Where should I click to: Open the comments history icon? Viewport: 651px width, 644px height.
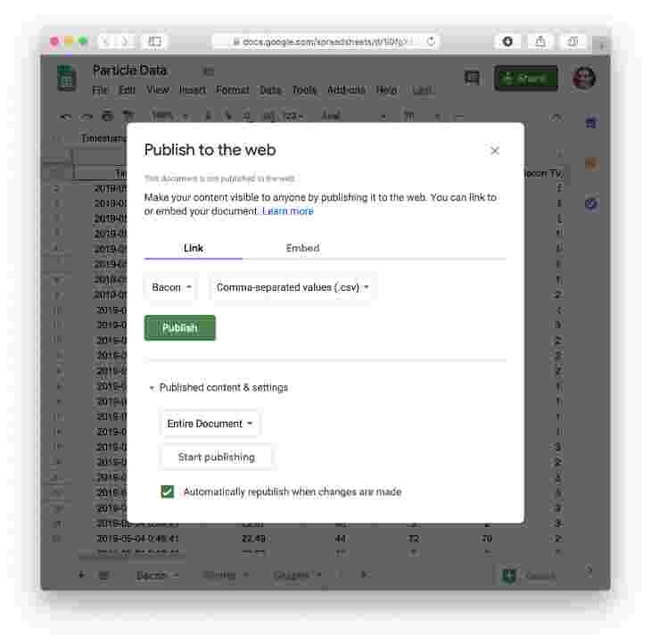(x=472, y=78)
